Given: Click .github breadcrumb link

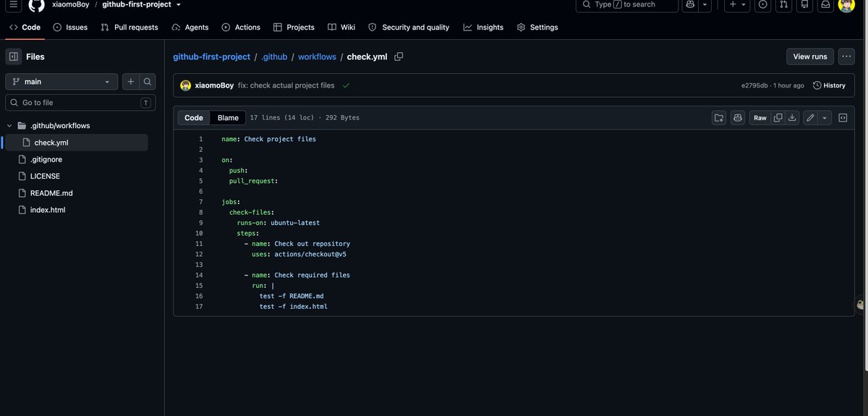Looking at the screenshot, I should (274, 56).
